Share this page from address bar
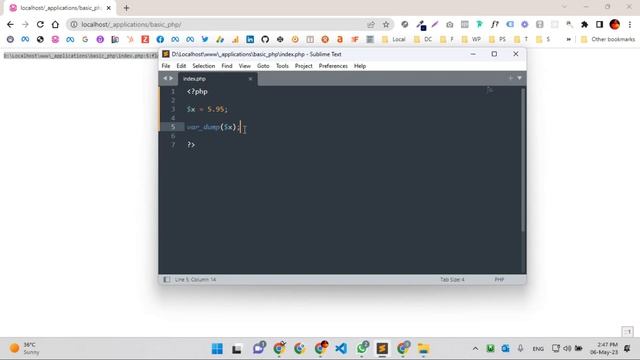Screen dimensions: 640x360 pos(371,24)
